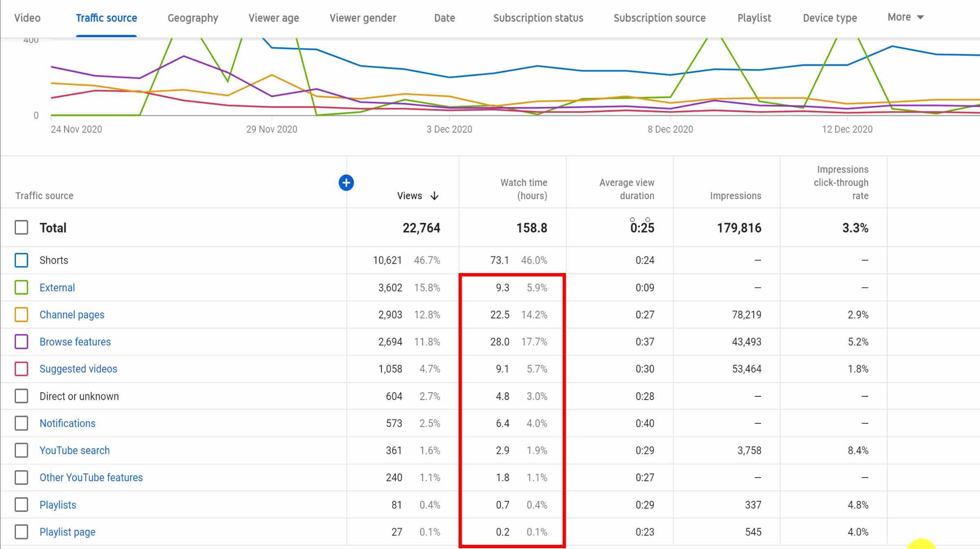Sort by Impressions click-through rate header

coord(841,182)
